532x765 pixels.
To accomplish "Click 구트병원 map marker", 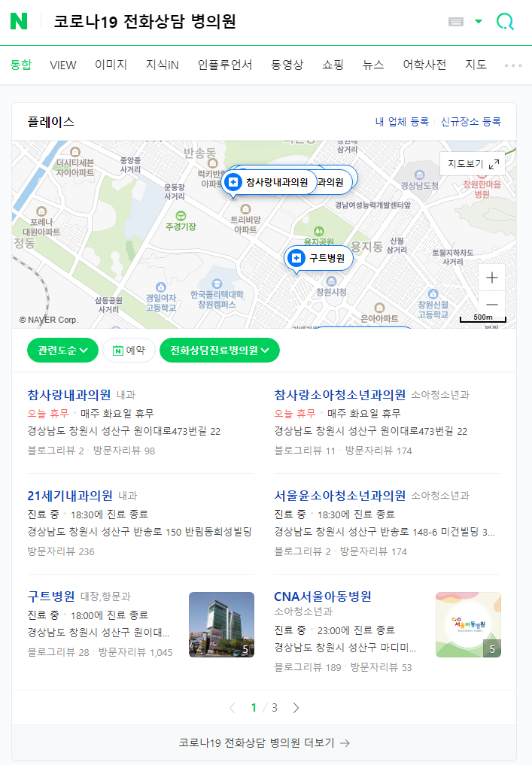I will tap(319, 258).
